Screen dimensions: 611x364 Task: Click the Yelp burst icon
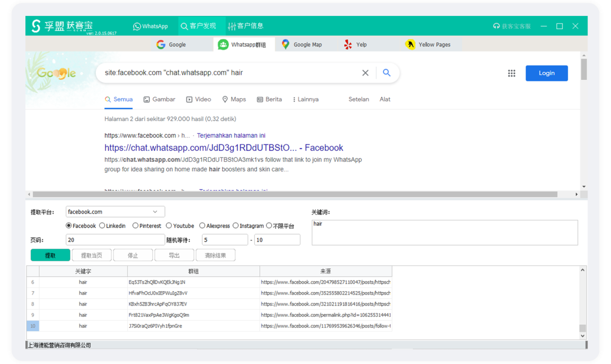[x=348, y=45]
